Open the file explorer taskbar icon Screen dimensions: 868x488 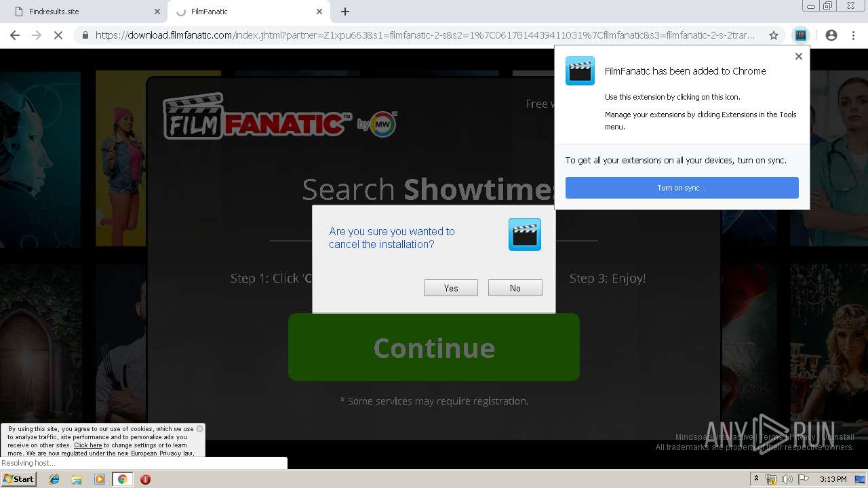coord(77,479)
